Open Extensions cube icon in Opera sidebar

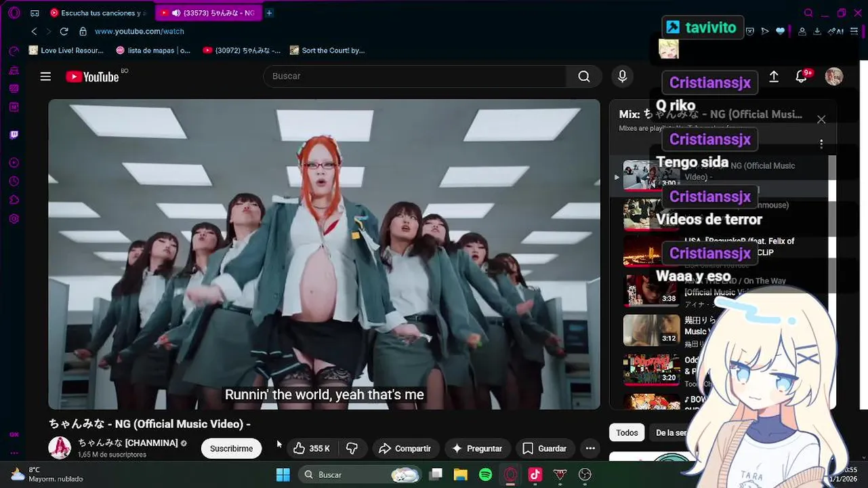[14, 200]
